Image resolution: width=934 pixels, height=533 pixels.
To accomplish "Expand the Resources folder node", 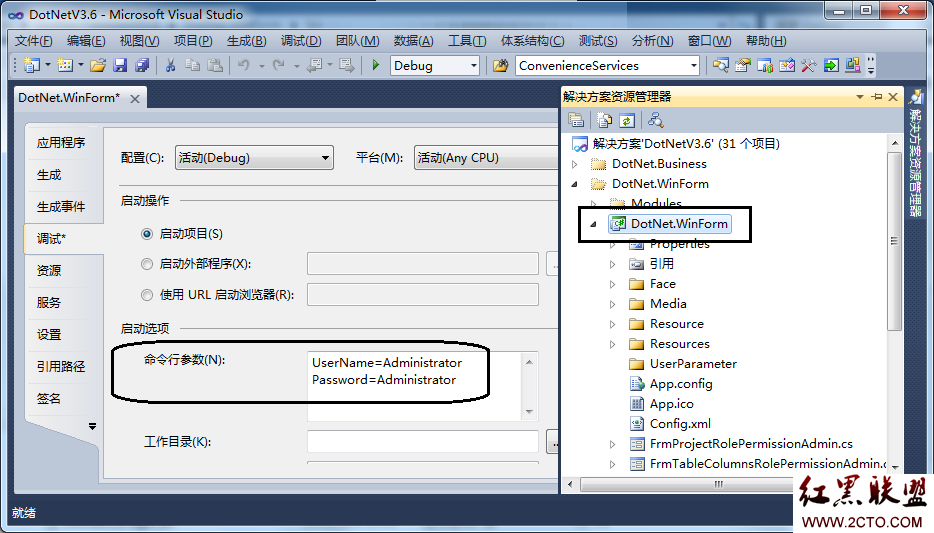I will tap(612, 344).
